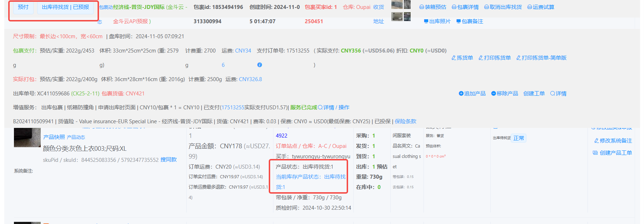The height and width of the screenshot is (224, 644).
Task: Open the 运费试算 shipping calculator
Action: coord(540,7)
